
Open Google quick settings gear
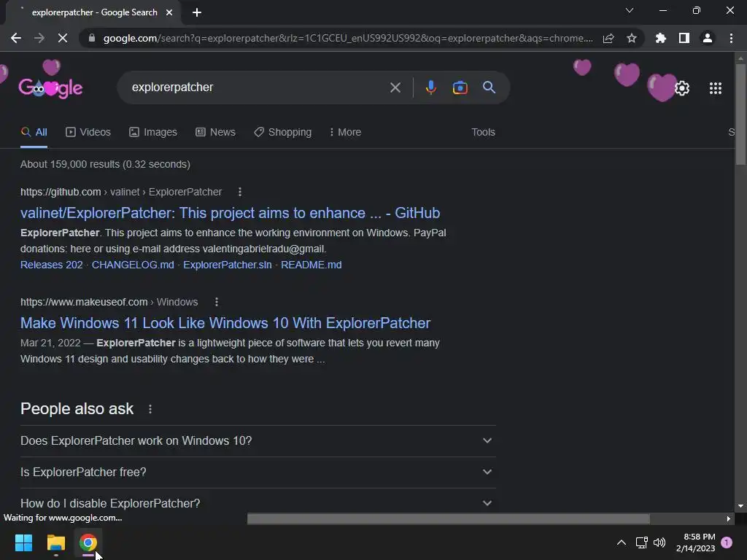coord(682,88)
